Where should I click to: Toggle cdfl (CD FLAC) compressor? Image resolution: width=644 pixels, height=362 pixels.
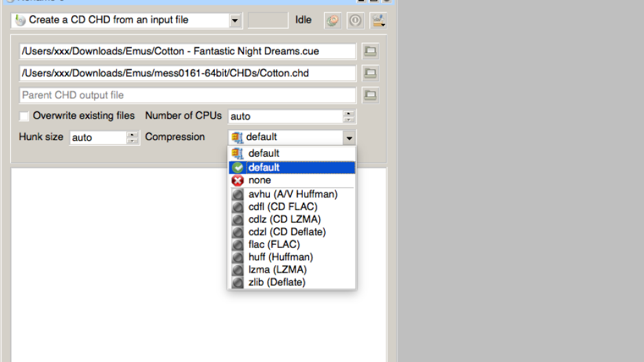tap(292, 207)
